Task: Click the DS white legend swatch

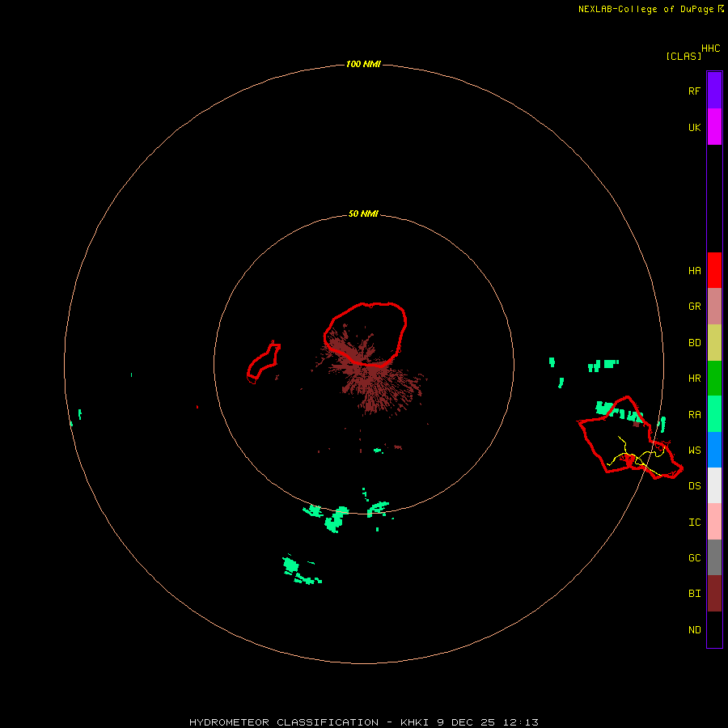Action: (x=714, y=485)
